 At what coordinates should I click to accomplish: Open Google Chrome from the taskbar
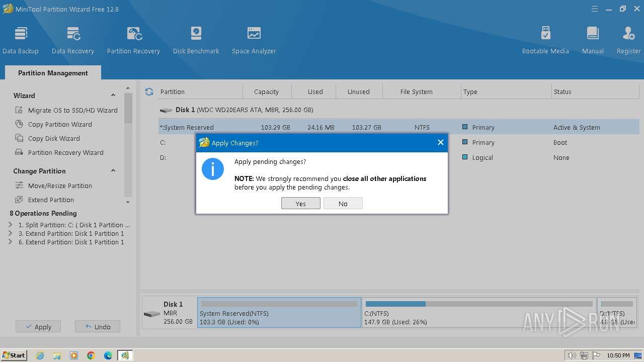(91, 355)
